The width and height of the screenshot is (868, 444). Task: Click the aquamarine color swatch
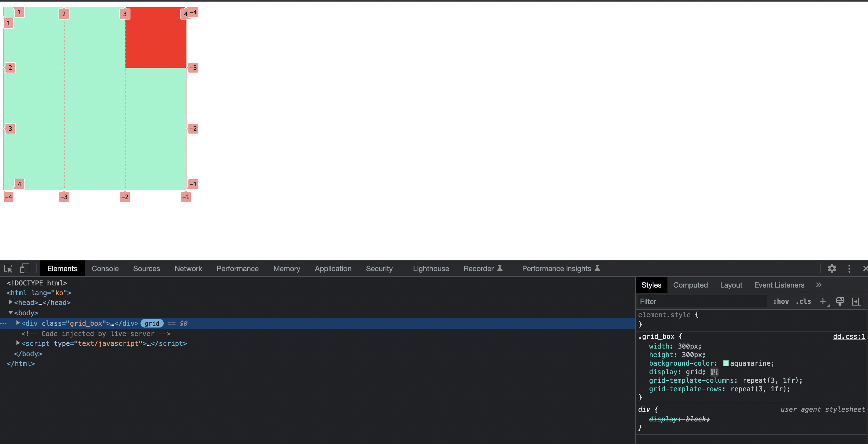click(726, 363)
